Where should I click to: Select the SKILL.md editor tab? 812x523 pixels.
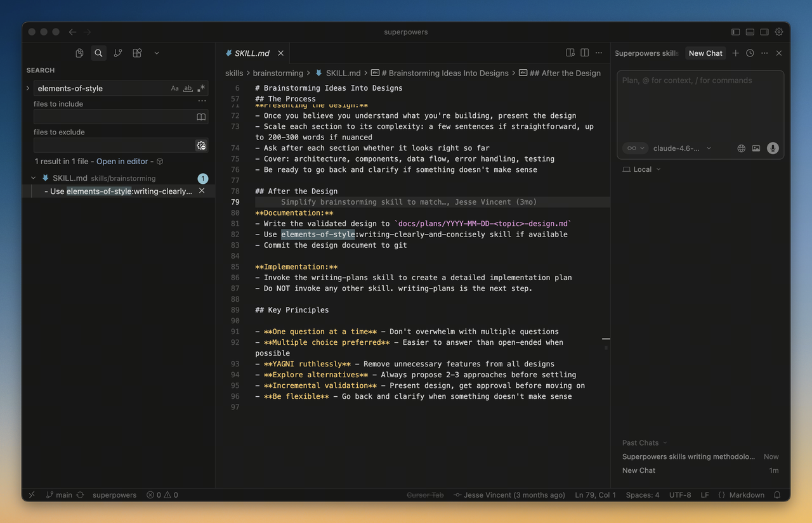coord(252,53)
